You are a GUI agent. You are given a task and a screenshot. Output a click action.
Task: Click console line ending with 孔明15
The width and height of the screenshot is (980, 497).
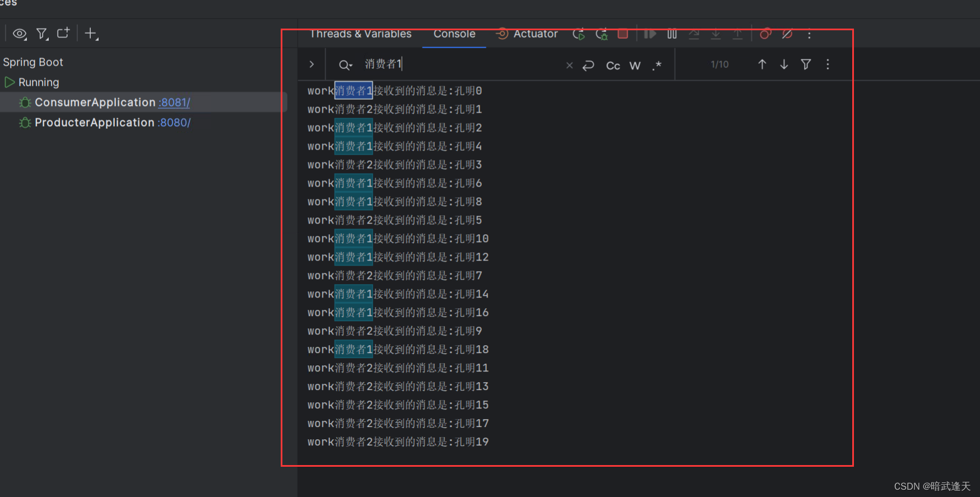click(x=398, y=405)
